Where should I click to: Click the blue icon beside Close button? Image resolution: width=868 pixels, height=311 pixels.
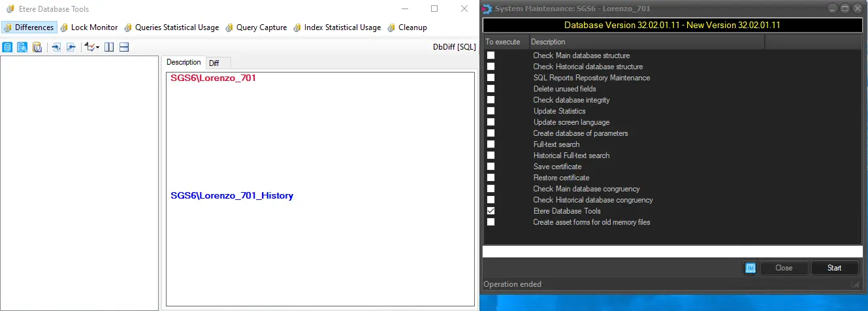click(750, 268)
